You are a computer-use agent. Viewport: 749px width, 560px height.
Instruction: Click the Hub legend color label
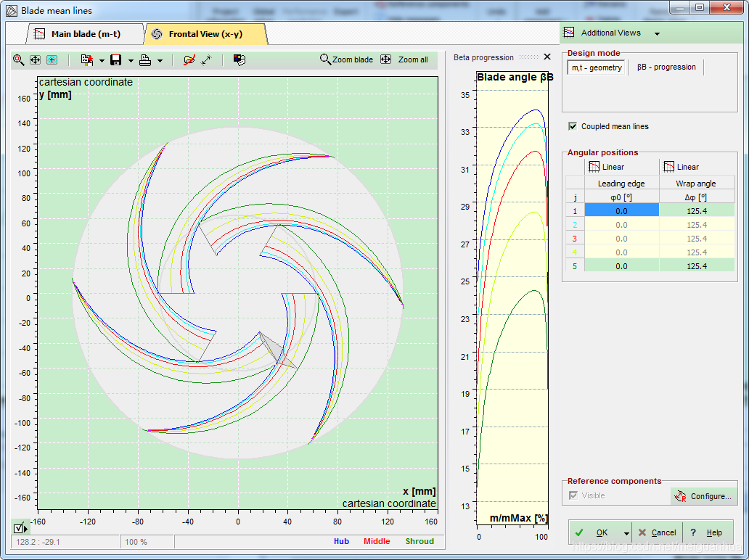tap(341, 541)
